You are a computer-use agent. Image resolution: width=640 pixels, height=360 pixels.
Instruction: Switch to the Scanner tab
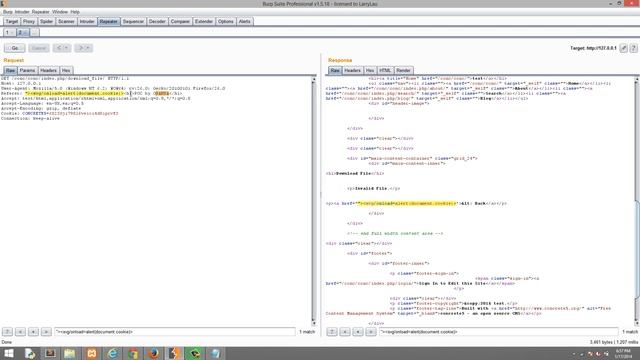coord(66,22)
